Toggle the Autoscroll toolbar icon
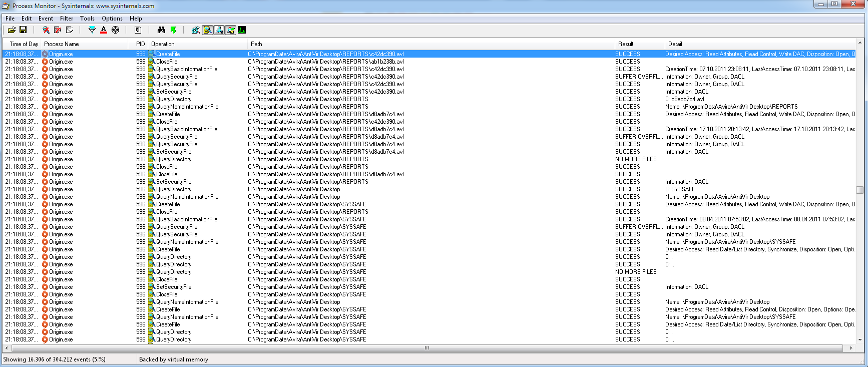 58,30
